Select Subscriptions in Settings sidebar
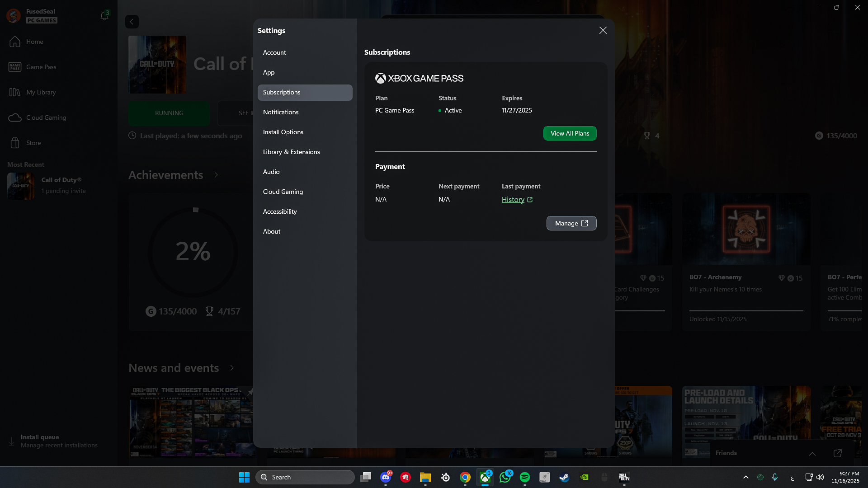868x488 pixels. click(305, 92)
